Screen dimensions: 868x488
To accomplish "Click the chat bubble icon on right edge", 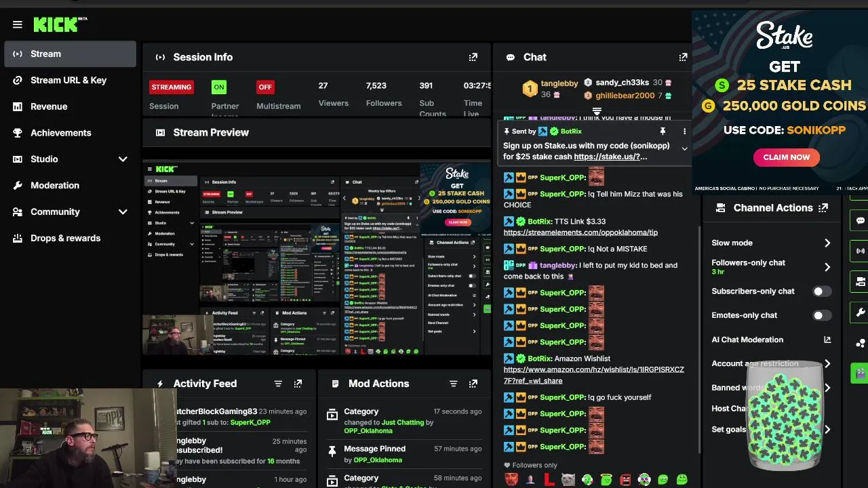I will [861, 220].
